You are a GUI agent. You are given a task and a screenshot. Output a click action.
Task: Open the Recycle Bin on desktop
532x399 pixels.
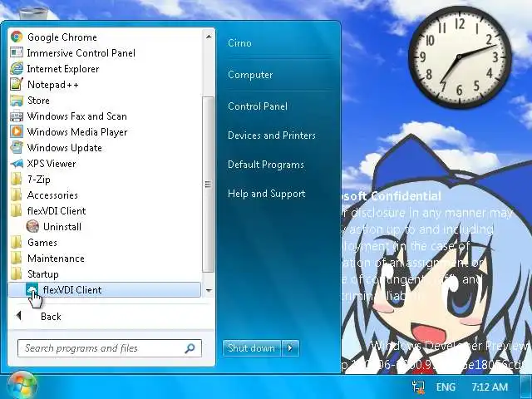33,13
